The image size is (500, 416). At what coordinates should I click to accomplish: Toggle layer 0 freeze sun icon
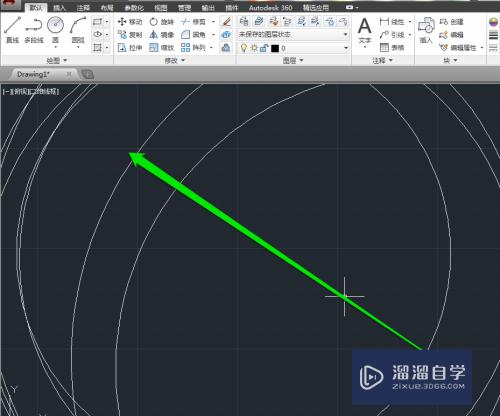[x=254, y=48]
